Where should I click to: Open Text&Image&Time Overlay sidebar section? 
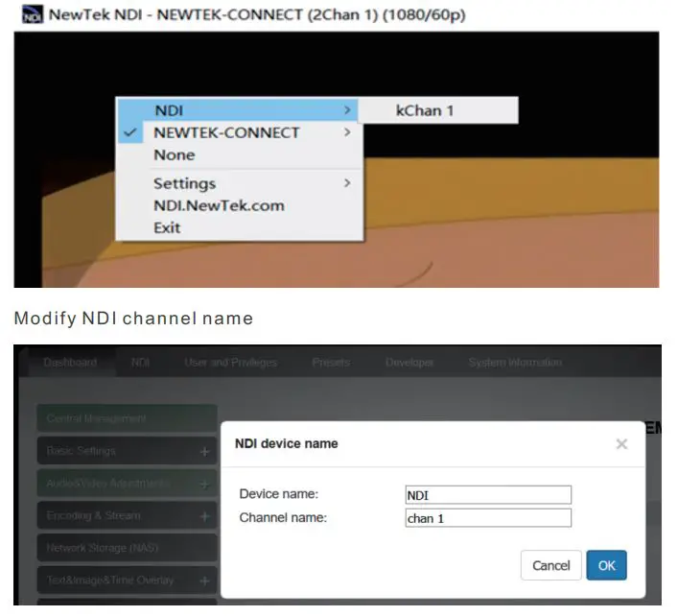128,580
